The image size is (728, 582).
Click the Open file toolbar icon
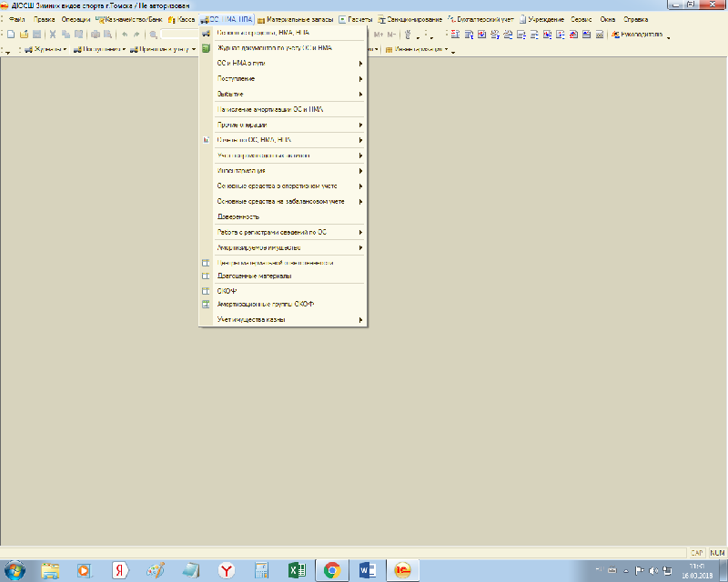(x=25, y=35)
